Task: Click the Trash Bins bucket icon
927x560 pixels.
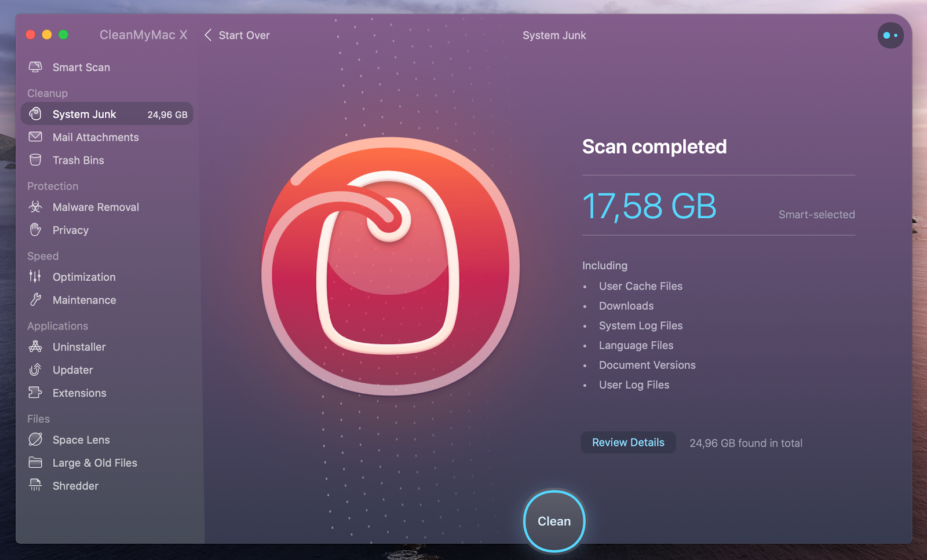Action: (x=35, y=160)
